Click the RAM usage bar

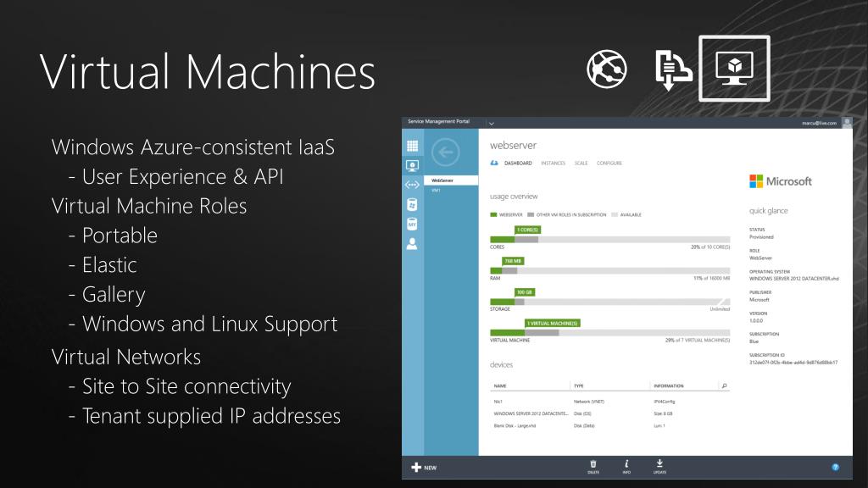(x=610, y=271)
